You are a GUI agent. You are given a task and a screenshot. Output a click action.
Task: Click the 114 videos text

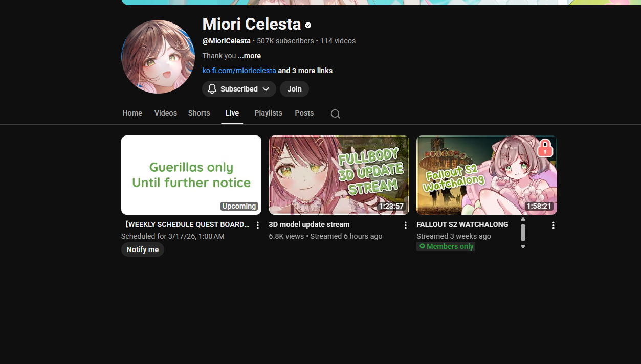tap(338, 41)
